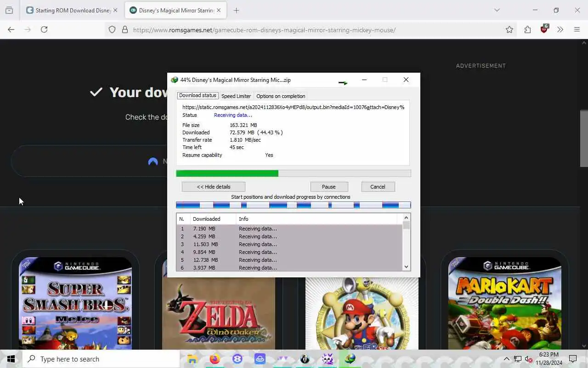
Task: Select connection row 5 with 12.738 MB
Action: (x=289, y=260)
